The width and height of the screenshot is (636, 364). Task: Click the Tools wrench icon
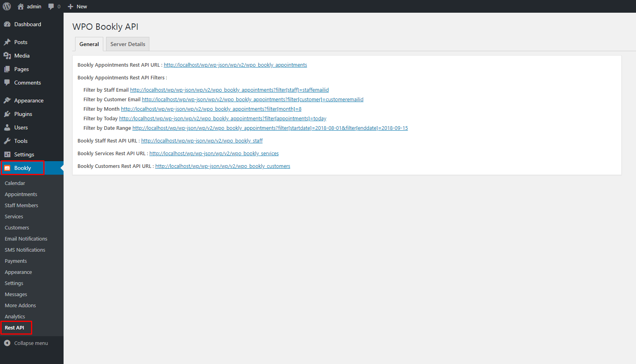(x=7, y=141)
